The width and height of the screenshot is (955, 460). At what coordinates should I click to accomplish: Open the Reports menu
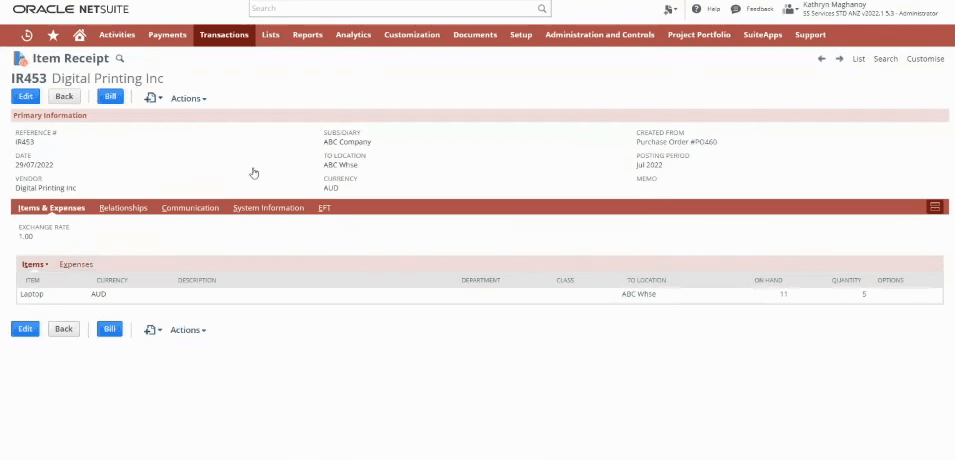[x=308, y=35]
